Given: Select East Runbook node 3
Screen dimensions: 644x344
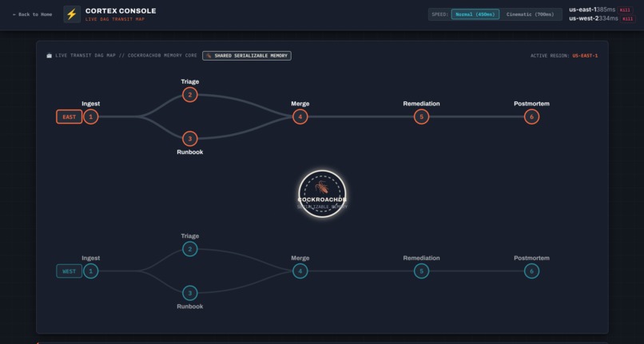Looking at the screenshot, I should click(189, 139).
